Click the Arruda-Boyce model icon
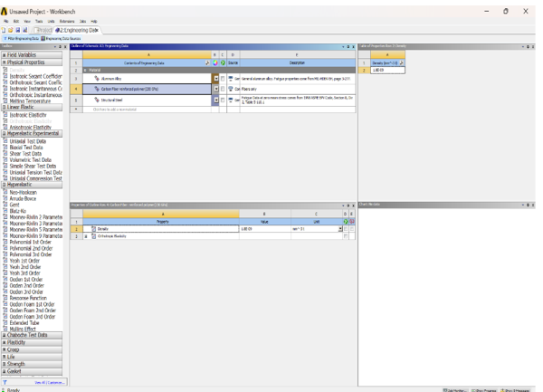543x392 pixels. tap(5, 198)
